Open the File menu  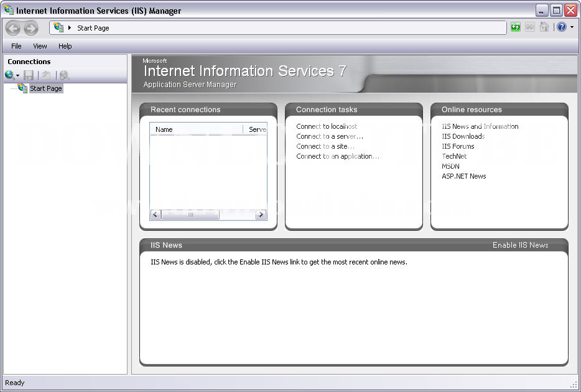(x=16, y=46)
